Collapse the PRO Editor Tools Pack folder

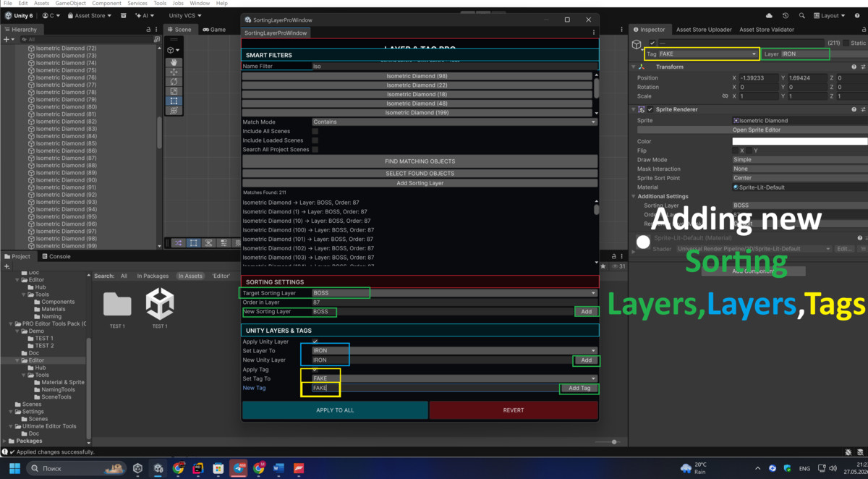(9, 323)
